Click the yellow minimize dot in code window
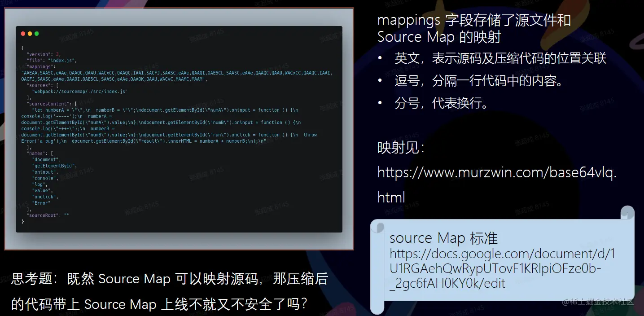644x316 pixels. pos(30,34)
